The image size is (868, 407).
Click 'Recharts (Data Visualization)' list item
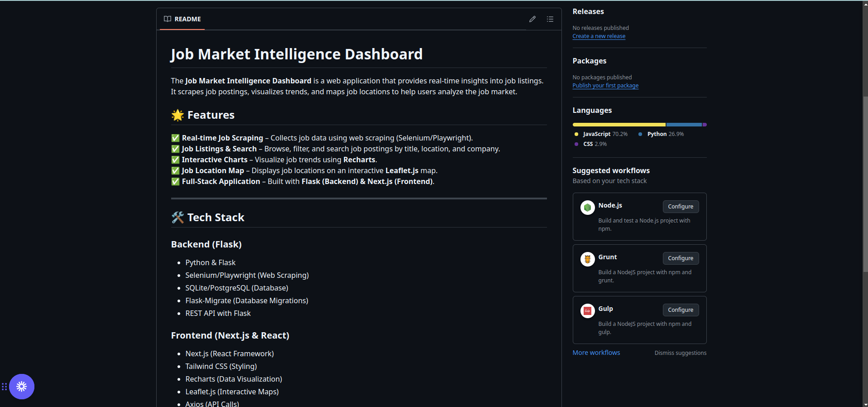234,379
